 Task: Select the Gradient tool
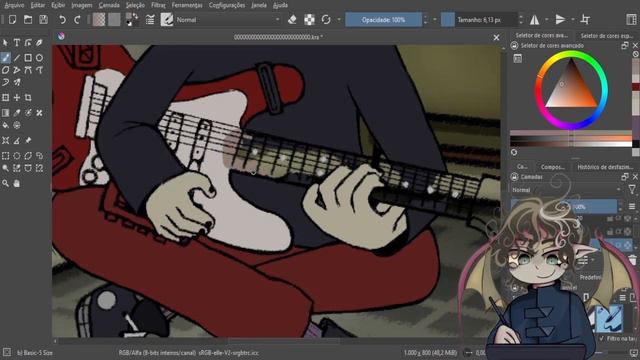coord(5,113)
